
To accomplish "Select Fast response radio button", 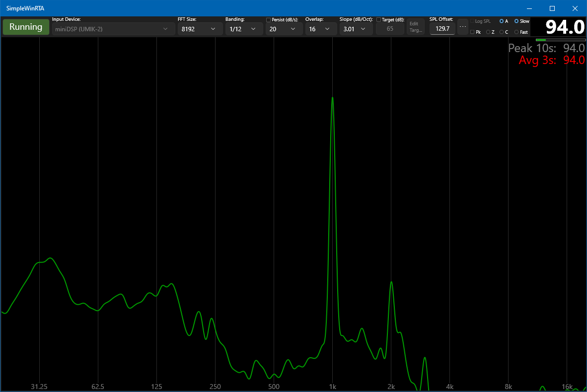I will click(x=516, y=32).
